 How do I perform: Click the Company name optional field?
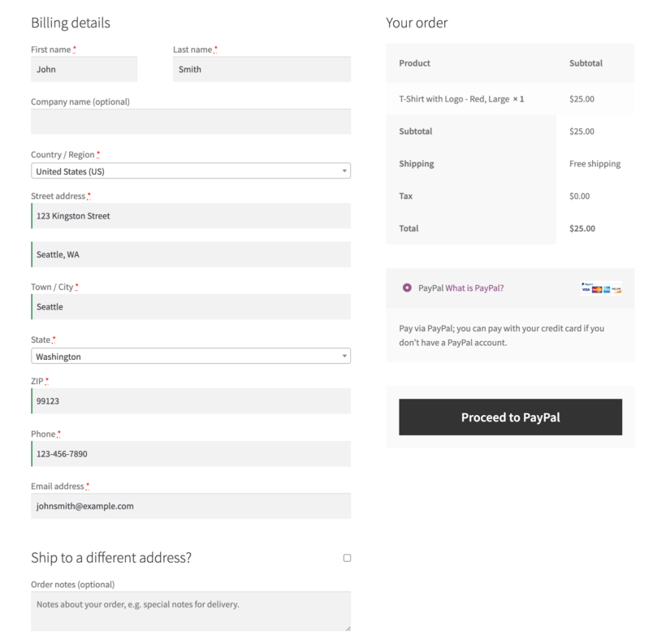(190, 121)
